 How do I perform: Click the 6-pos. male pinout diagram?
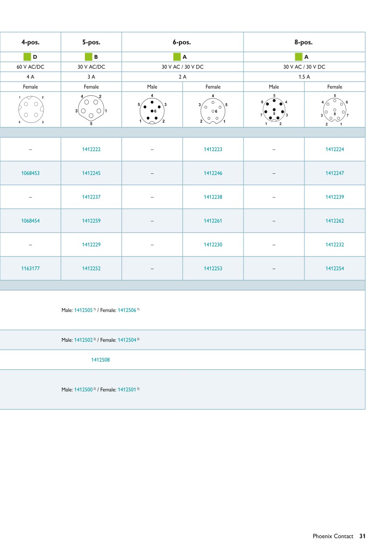tap(152, 109)
